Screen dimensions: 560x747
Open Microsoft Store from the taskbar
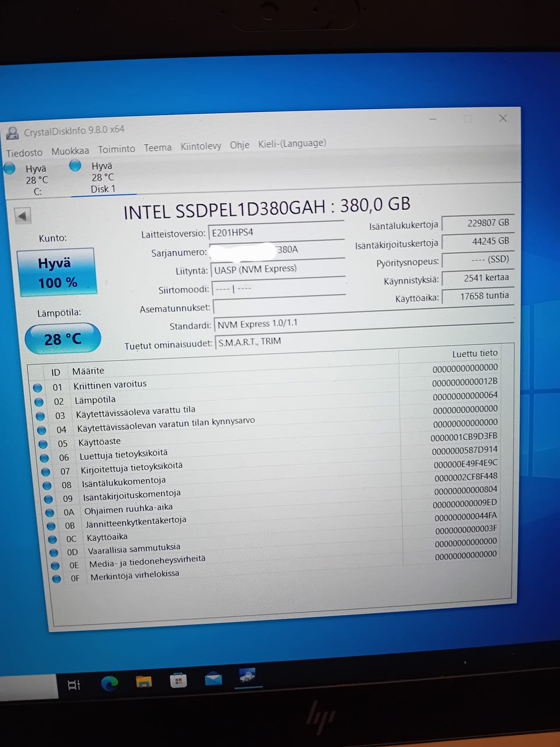pos(178,680)
